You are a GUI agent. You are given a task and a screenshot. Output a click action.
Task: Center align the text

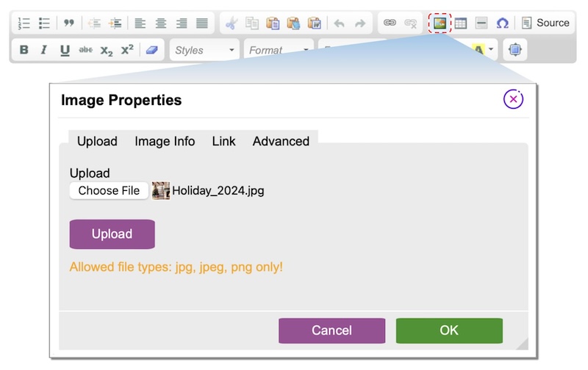(161, 23)
